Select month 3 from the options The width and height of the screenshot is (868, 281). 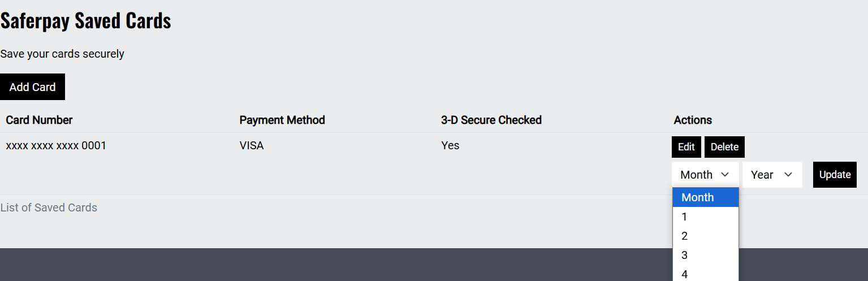click(705, 255)
